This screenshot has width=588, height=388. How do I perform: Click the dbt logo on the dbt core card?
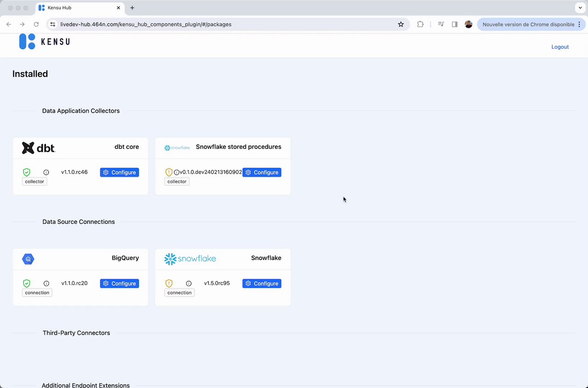(x=39, y=148)
